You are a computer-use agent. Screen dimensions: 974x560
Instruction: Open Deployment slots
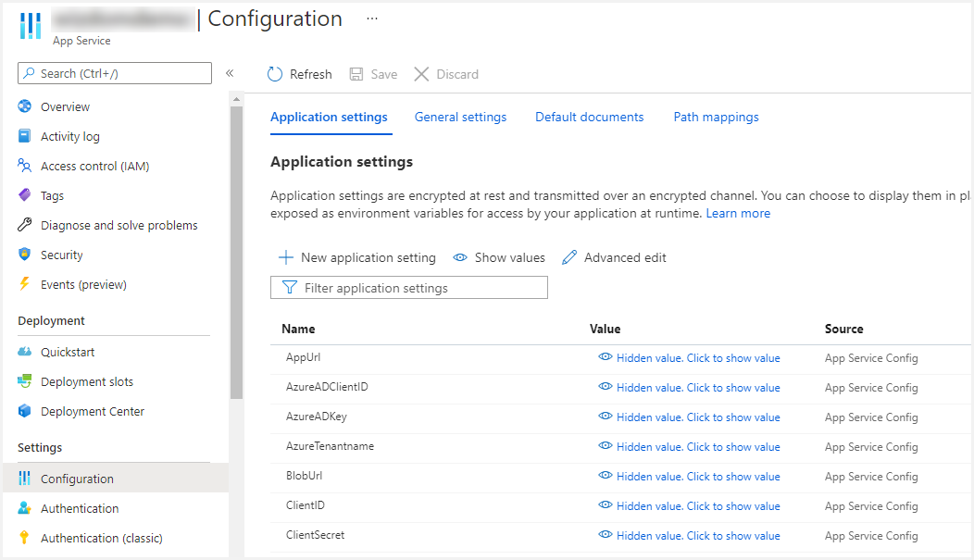point(86,381)
